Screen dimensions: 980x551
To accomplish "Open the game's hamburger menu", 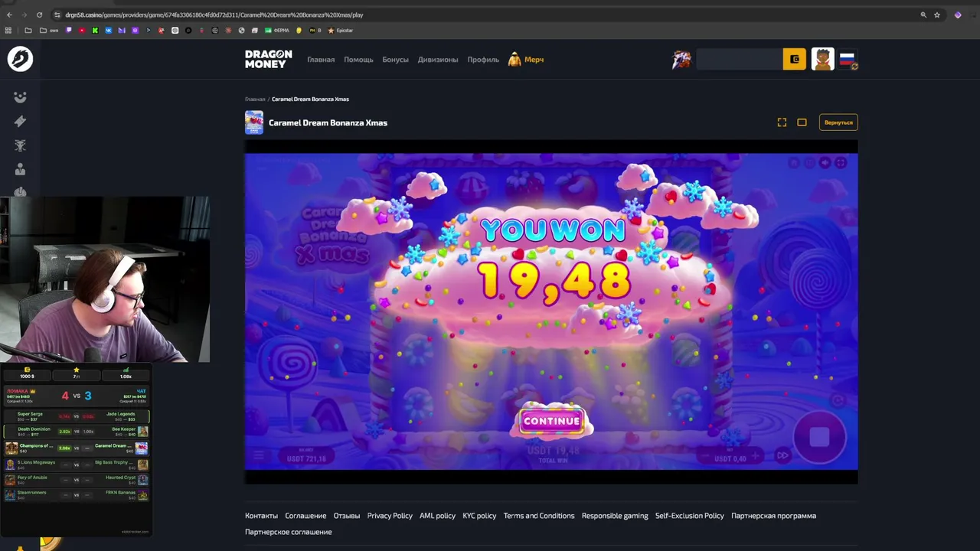I will tap(259, 456).
